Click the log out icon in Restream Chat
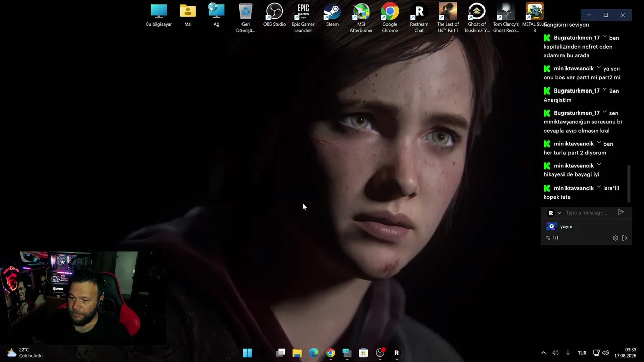 click(x=624, y=238)
